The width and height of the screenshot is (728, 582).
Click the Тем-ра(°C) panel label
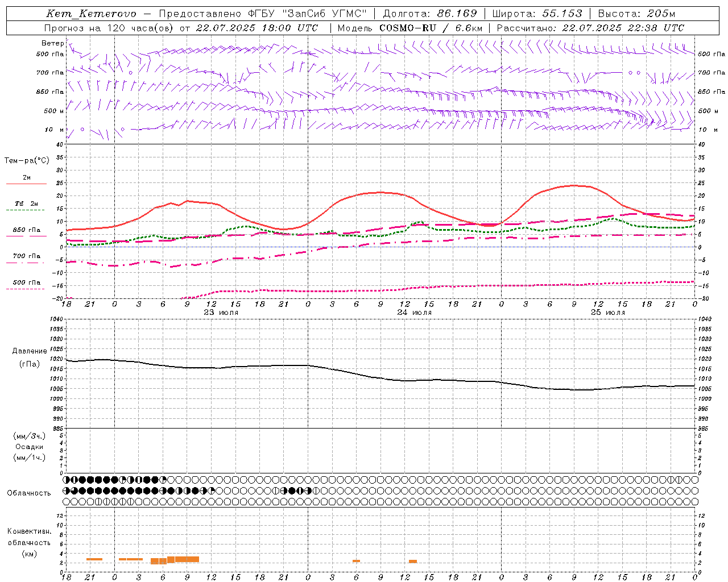point(27,160)
